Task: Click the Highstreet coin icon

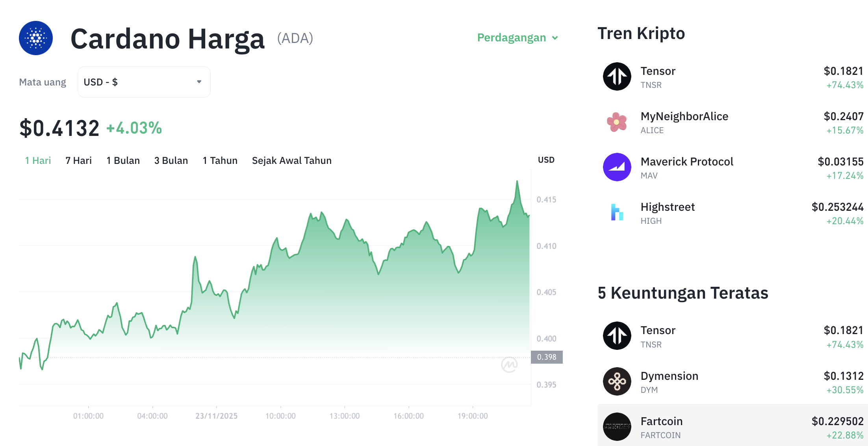Action: point(616,212)
